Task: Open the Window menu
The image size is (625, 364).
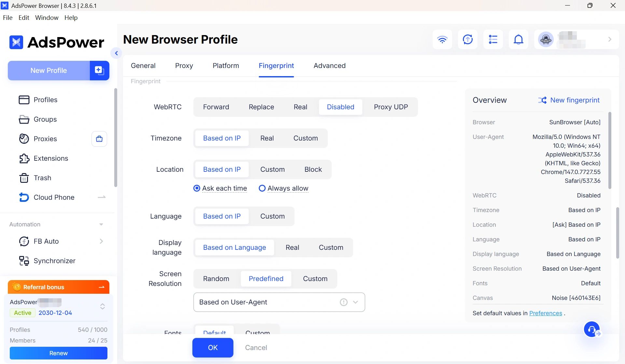Action: pyautogui.click(x=47, y=18)
